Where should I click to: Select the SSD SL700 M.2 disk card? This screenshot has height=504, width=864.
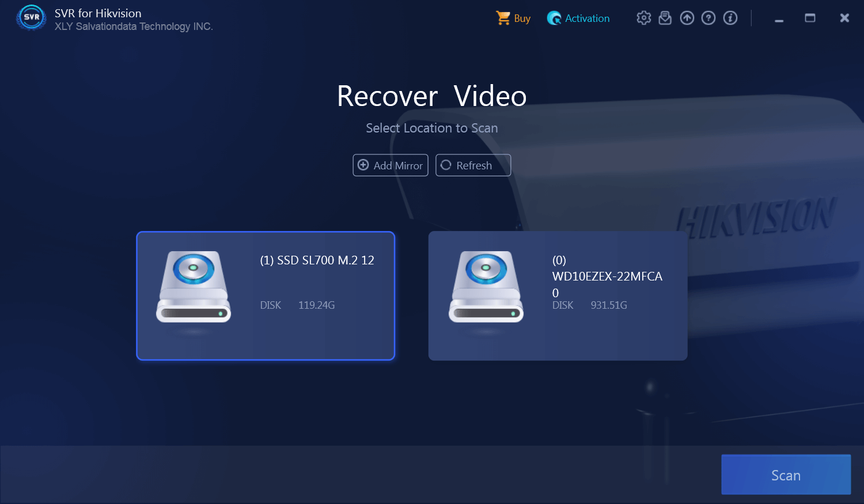(x=266, y=296)
